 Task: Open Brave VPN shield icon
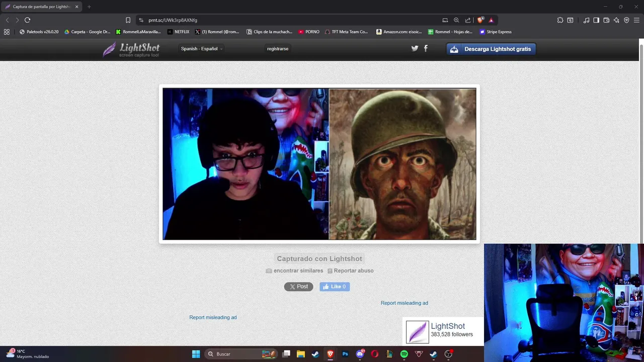pyautogui.click(x=626, y=20)
